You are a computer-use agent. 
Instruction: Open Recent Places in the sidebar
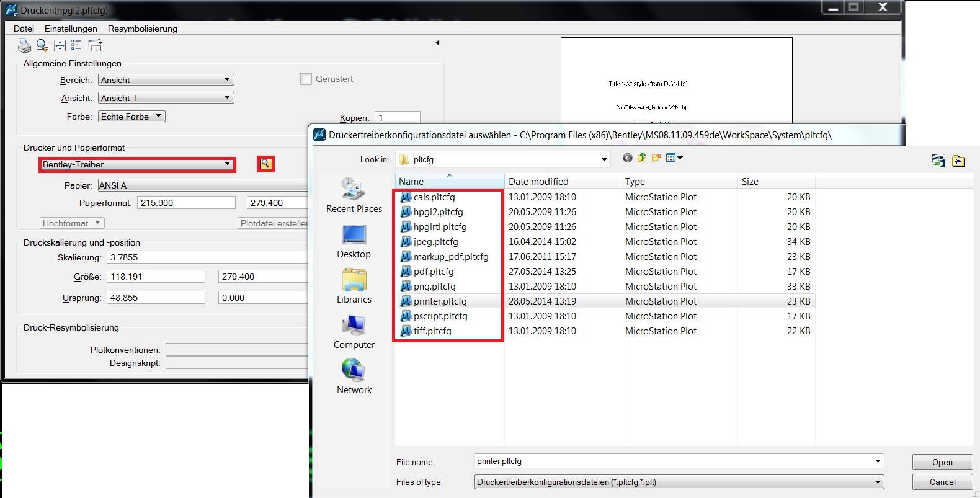(x=354, y=196)
